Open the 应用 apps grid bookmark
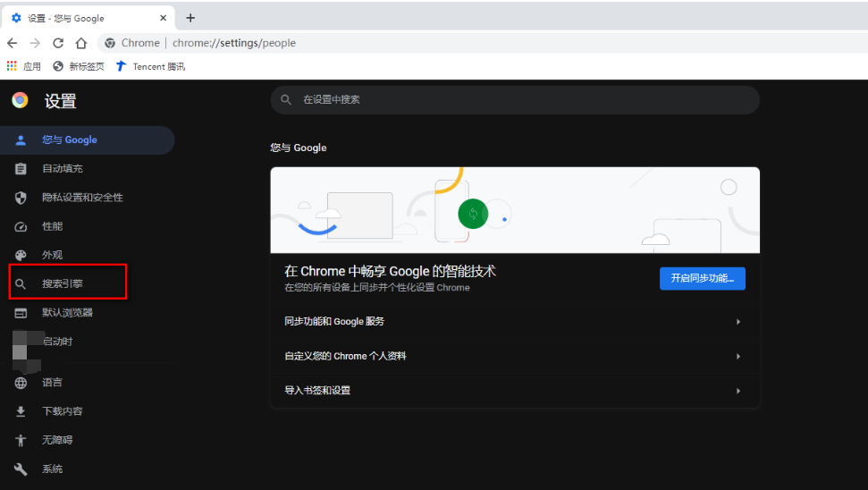868x490 pixels. (x=24, y=66)
